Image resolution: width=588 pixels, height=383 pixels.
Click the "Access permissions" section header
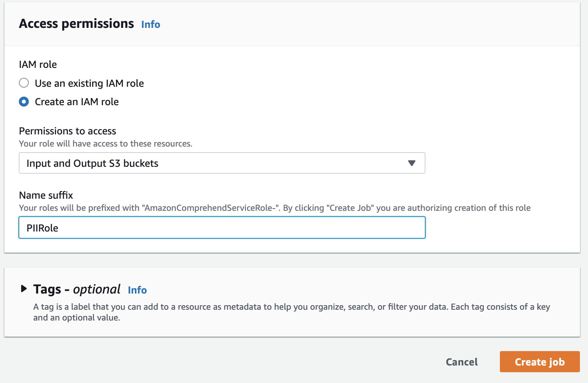(76, 23)
